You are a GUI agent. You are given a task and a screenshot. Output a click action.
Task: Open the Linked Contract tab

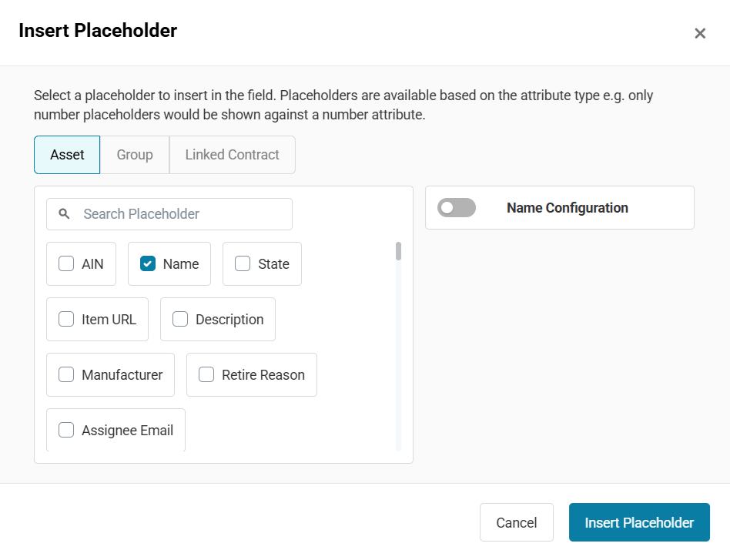click(x=232, y=155)
